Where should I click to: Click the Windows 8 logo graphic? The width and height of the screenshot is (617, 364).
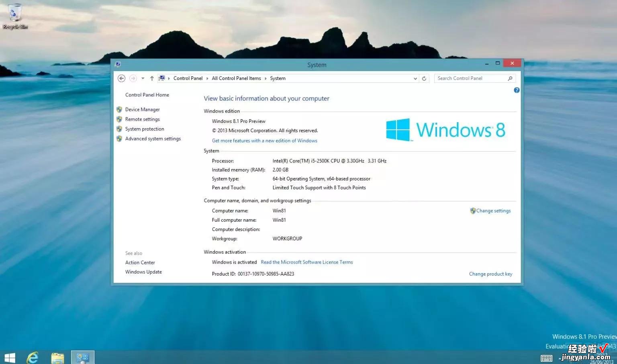[445, 130]
